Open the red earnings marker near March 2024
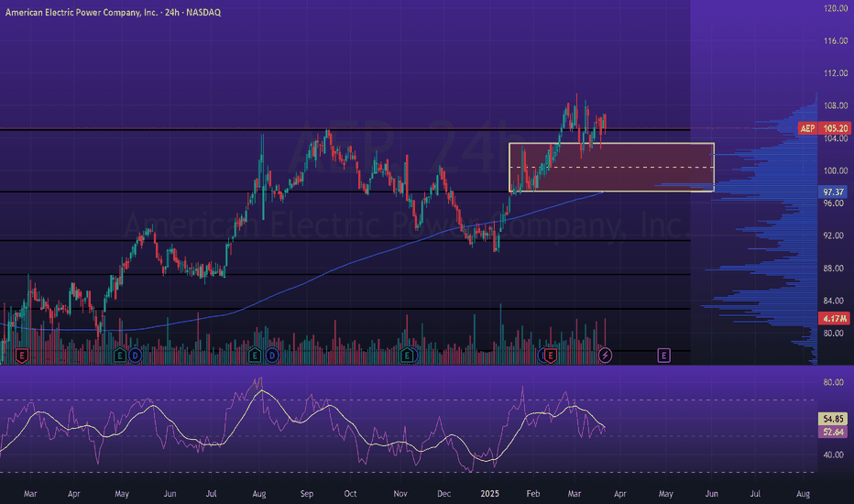Image resolution: width=854 pixels, height=504 pixels. (x=21, y=356)
